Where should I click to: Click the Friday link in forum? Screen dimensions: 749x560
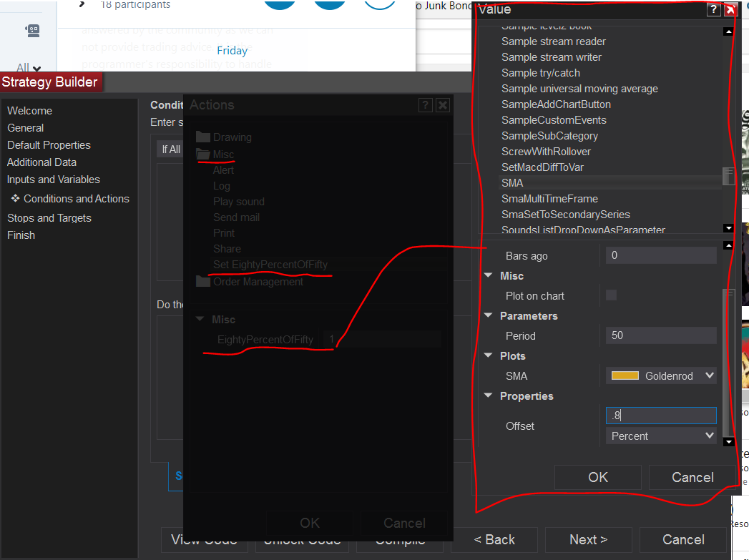[x=232, y=51]
